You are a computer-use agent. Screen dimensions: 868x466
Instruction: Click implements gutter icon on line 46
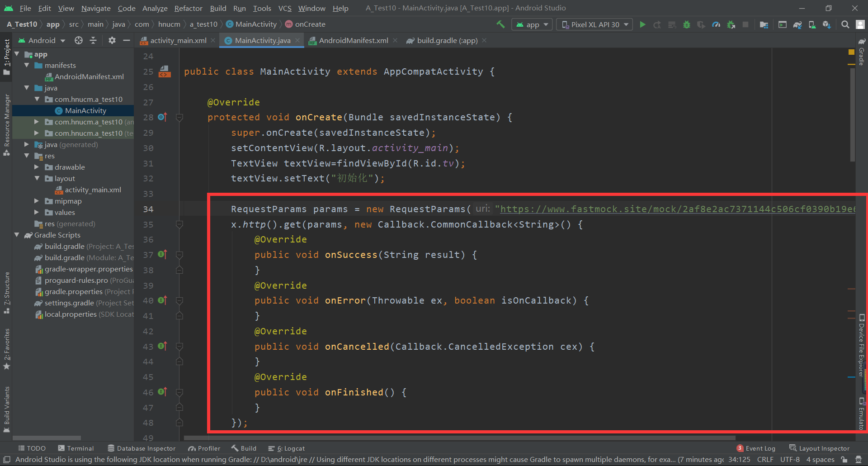click(162, 392)
